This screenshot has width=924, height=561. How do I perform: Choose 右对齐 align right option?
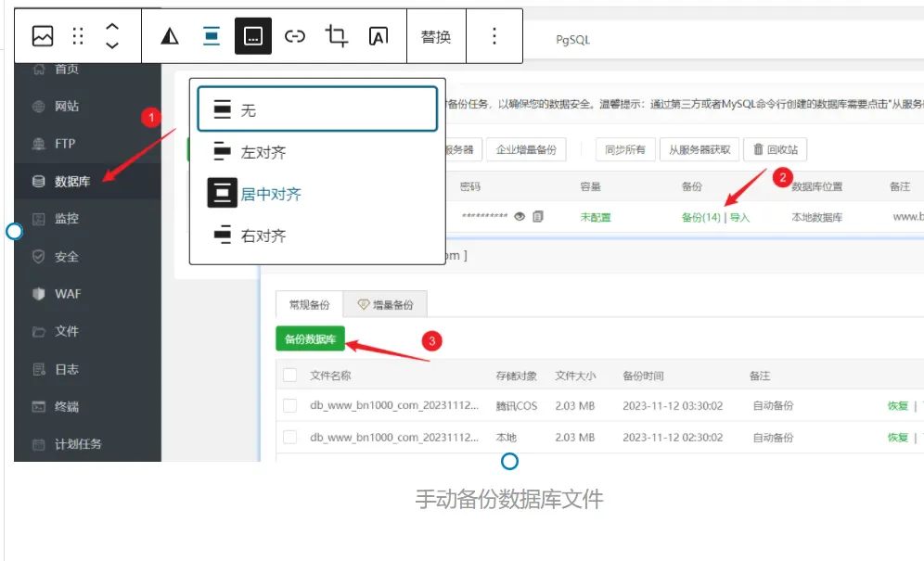[x=317, y=236]
